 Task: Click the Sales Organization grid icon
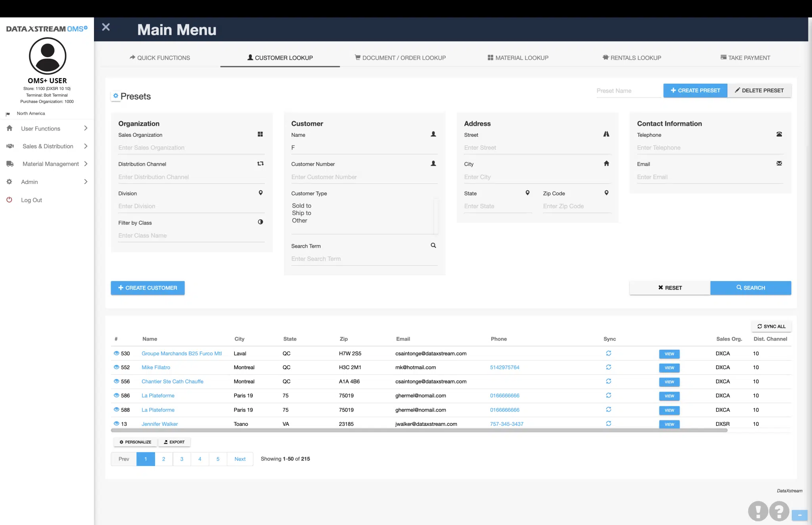coord(260,134)
